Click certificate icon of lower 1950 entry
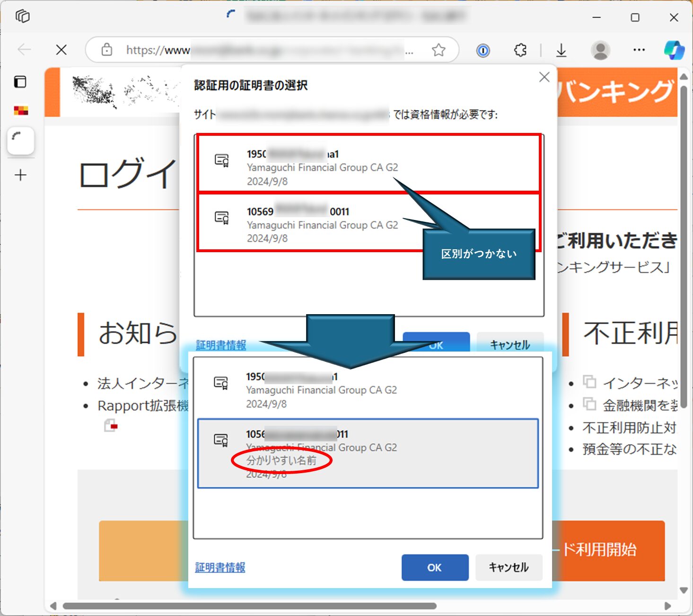The image size is (693, 616). click(221, 383)
